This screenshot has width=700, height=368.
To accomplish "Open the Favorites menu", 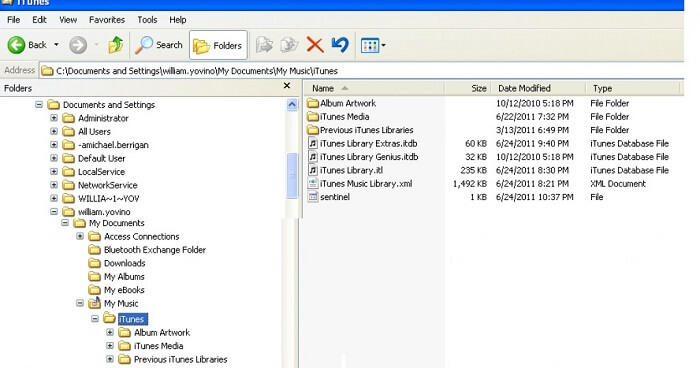I will coord(107,20).
